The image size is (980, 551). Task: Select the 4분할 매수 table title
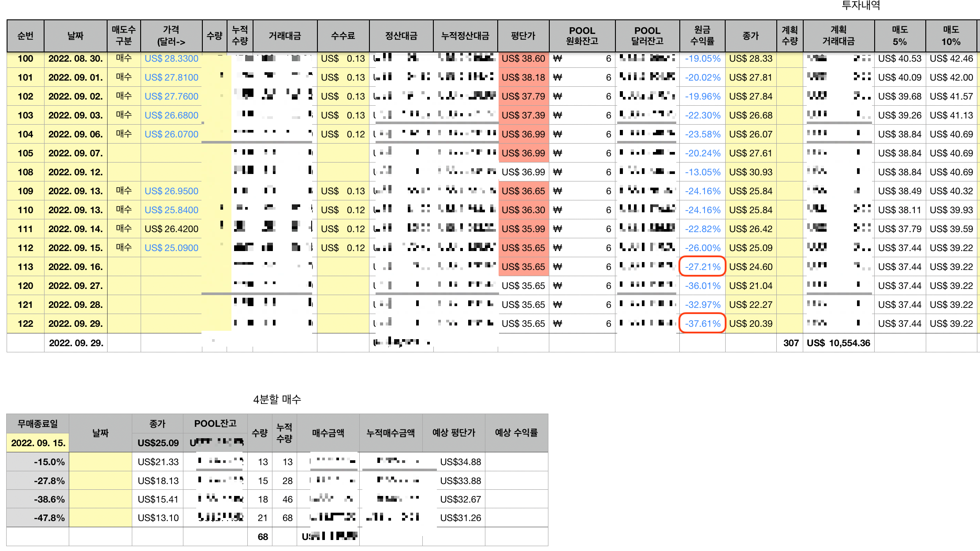pos(277,399)
